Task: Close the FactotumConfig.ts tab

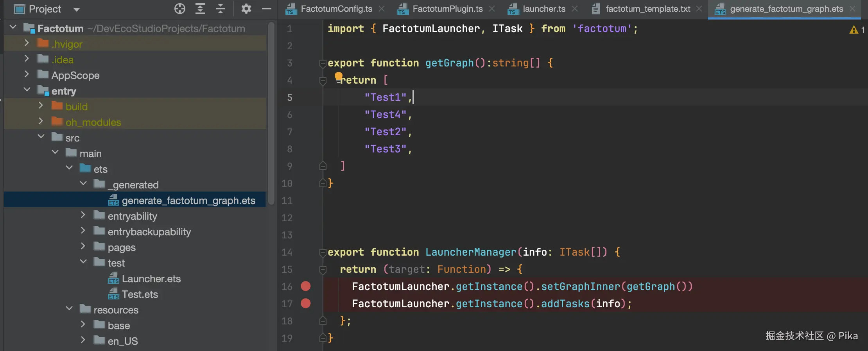Action: click(382, 9)
